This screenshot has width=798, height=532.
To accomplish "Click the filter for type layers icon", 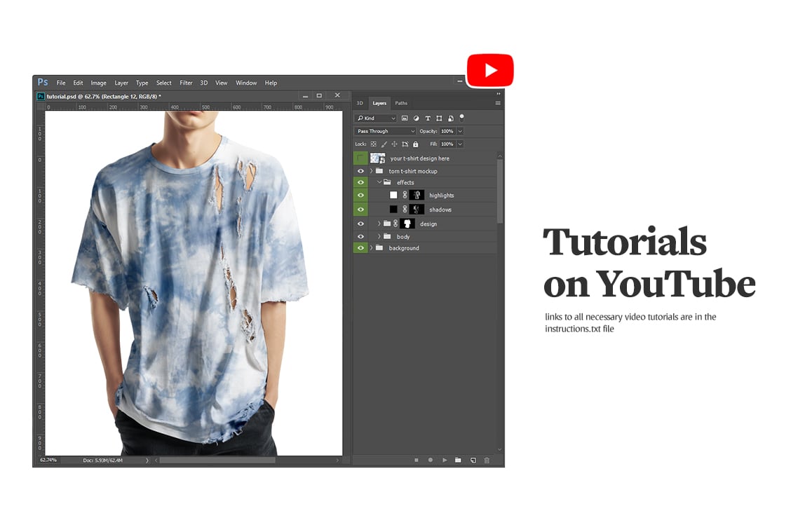I will (428, 118).
